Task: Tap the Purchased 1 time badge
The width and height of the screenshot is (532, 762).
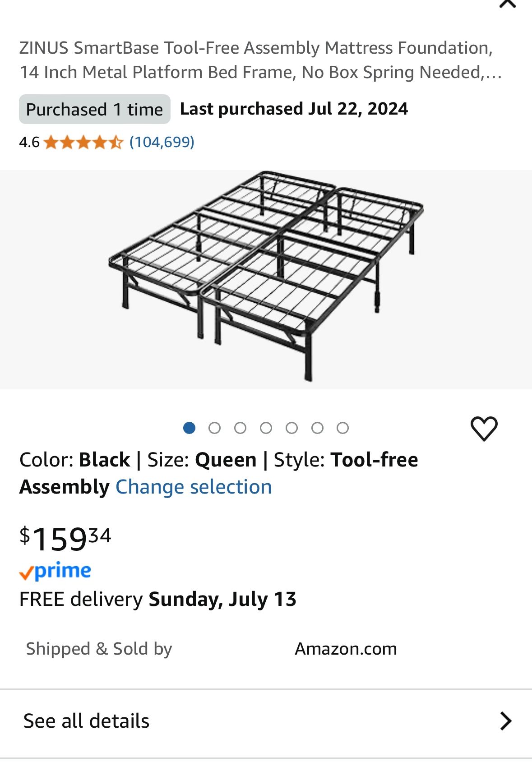Action: click(94, 109)
